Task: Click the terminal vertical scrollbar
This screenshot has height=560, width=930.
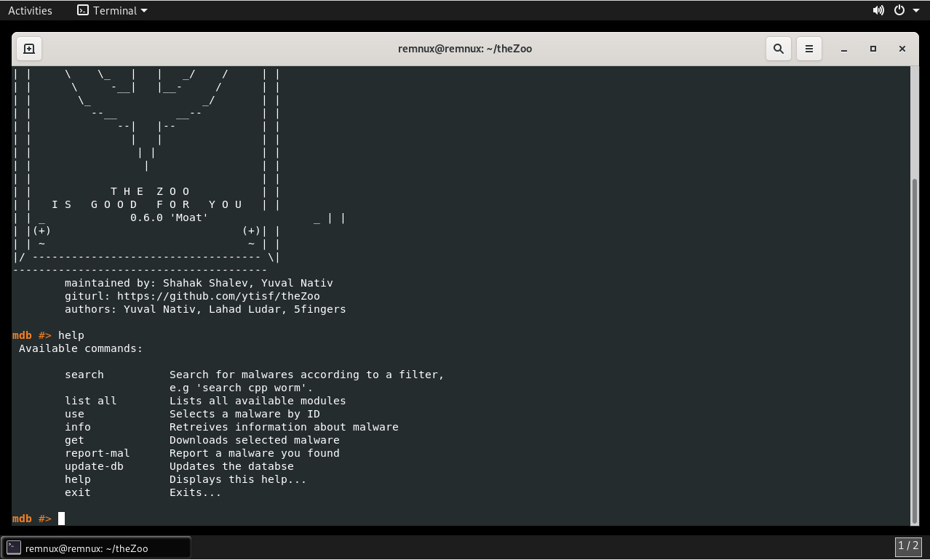Action: 915,349
